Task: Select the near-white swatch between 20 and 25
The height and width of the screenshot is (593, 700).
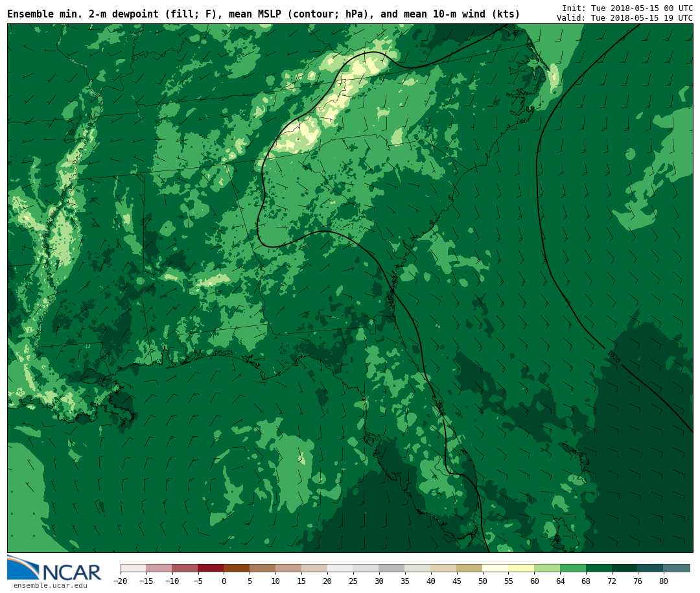Action: 341,568
